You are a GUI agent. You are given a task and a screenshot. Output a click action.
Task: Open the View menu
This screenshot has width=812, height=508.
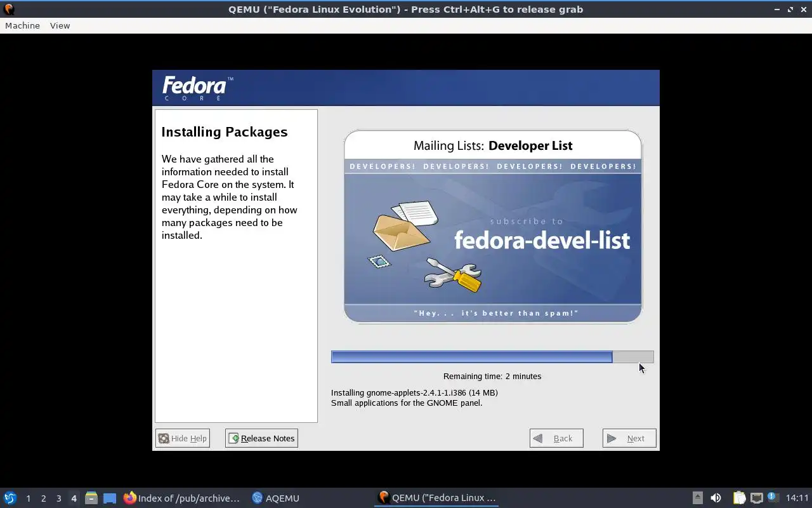coord(60,25)
